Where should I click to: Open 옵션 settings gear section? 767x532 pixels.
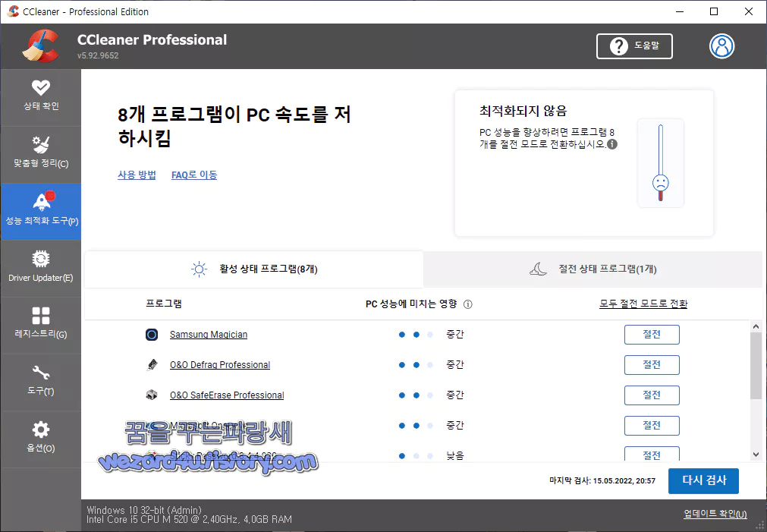coord(41,439)
